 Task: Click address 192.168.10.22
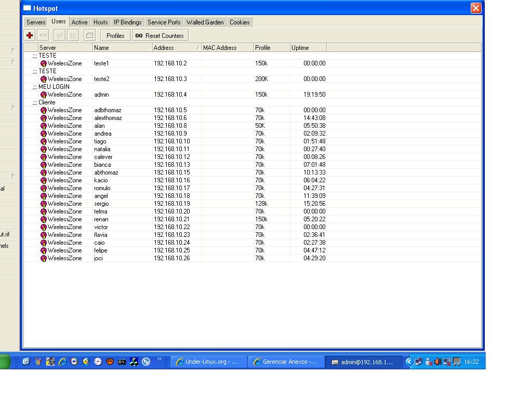click(171, 228)
